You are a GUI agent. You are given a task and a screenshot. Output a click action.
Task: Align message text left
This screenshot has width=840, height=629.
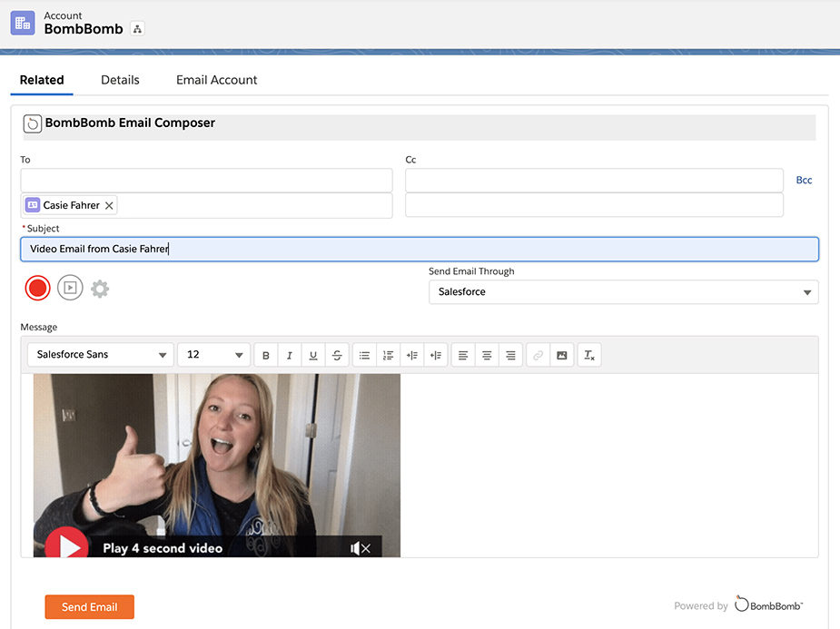tap(463, 355)
